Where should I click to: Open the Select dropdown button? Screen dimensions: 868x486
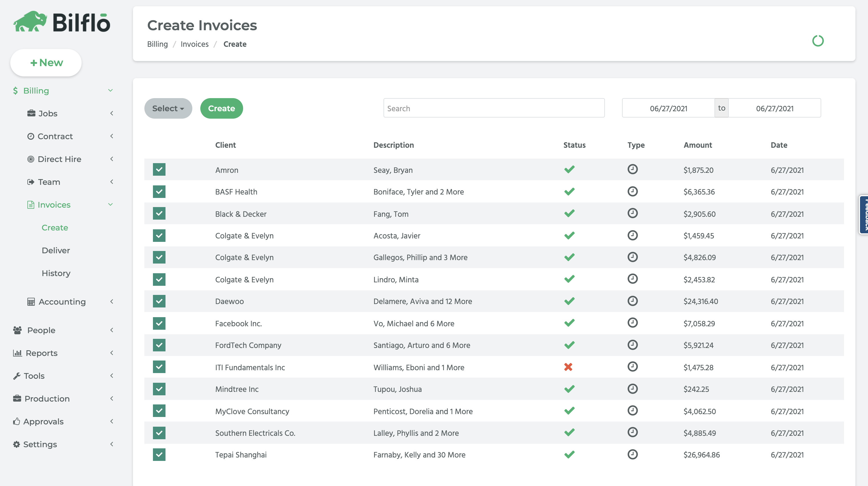coord(168,108)
